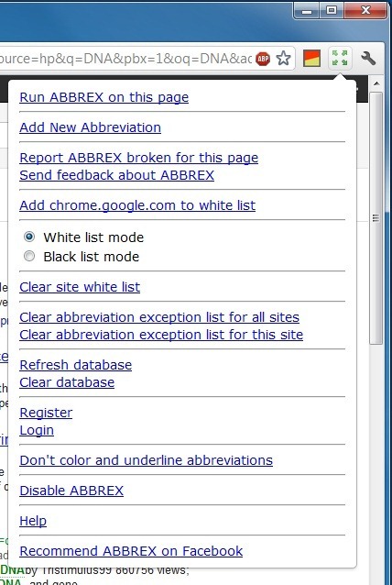
Task: Open Add New Abbreviation link
Action: (90, 127)
